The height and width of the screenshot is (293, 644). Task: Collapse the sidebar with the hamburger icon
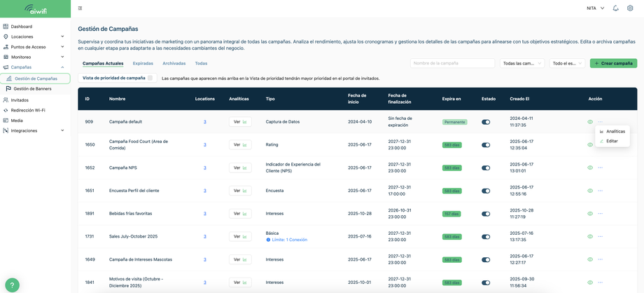[80, 8]
